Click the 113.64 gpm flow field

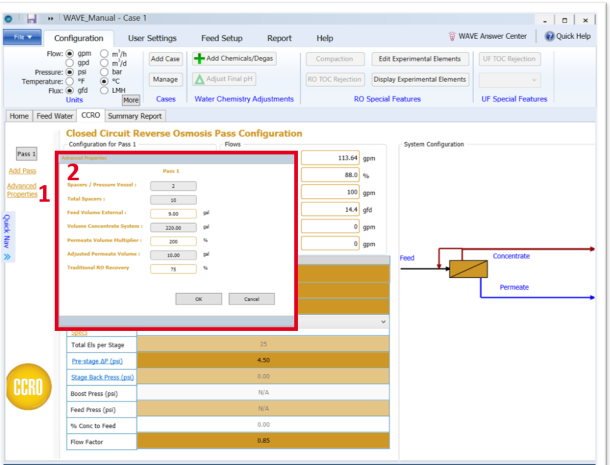coord(330,158)
